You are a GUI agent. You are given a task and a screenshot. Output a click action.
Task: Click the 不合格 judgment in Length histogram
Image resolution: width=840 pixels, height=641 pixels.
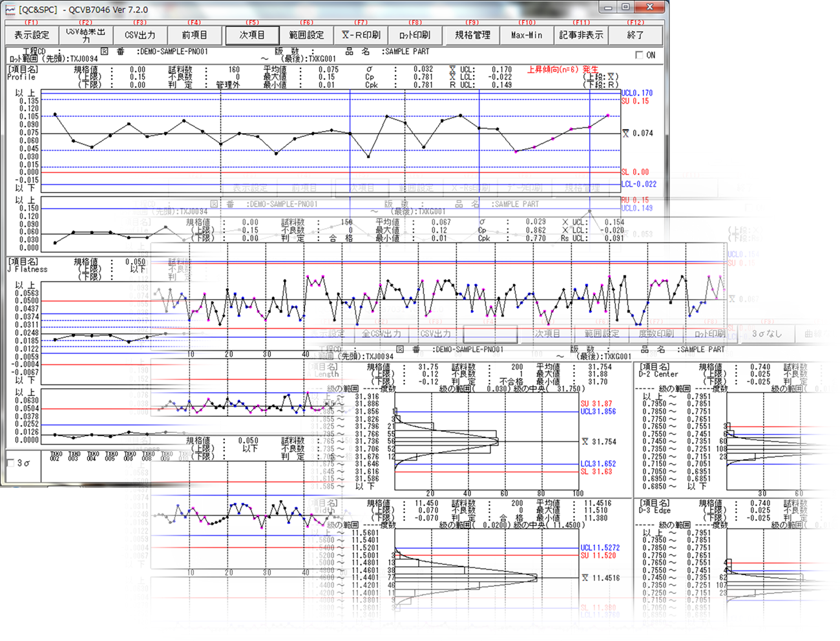click(510, 382)
